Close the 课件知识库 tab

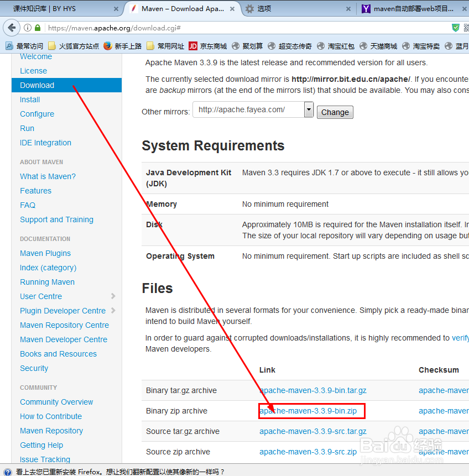click(x=116, y=9)
